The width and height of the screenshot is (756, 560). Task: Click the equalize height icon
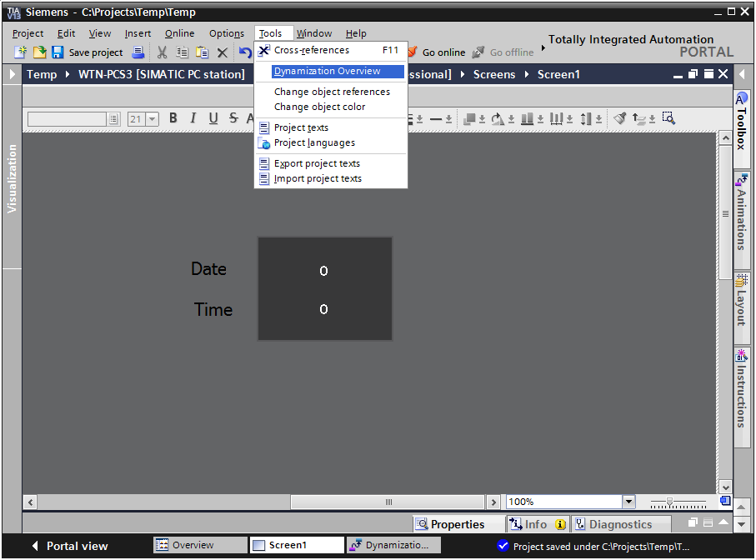(x=586, y=118)
